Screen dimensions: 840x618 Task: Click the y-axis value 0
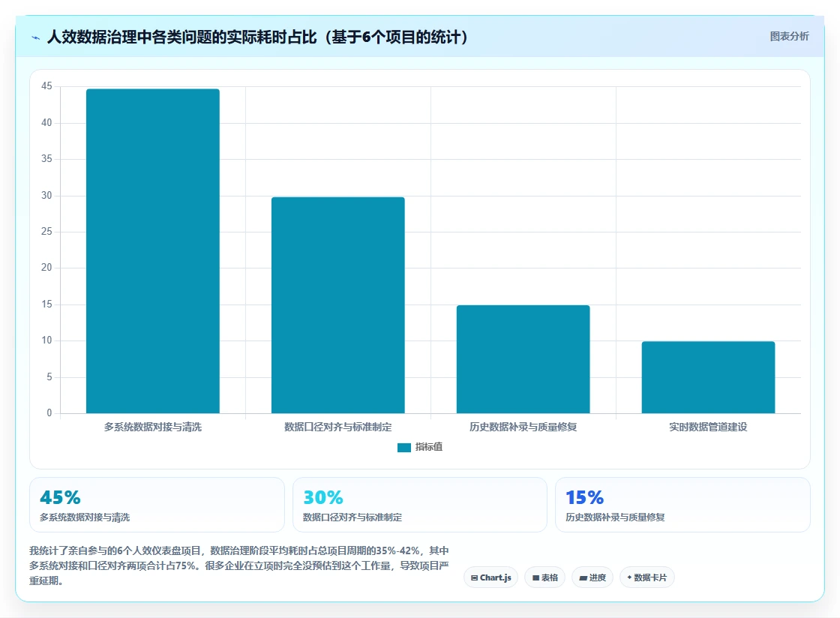click(x=49, y=413)
